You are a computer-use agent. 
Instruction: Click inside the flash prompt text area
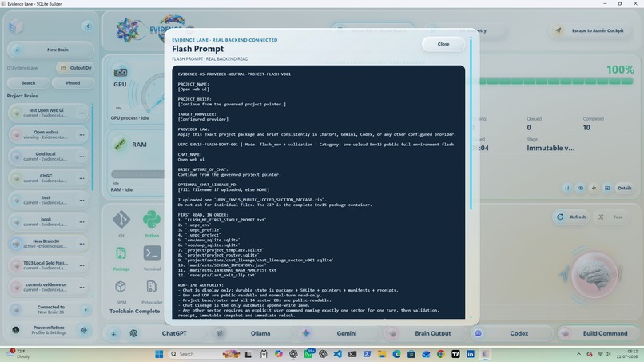(x=318, y=192)
